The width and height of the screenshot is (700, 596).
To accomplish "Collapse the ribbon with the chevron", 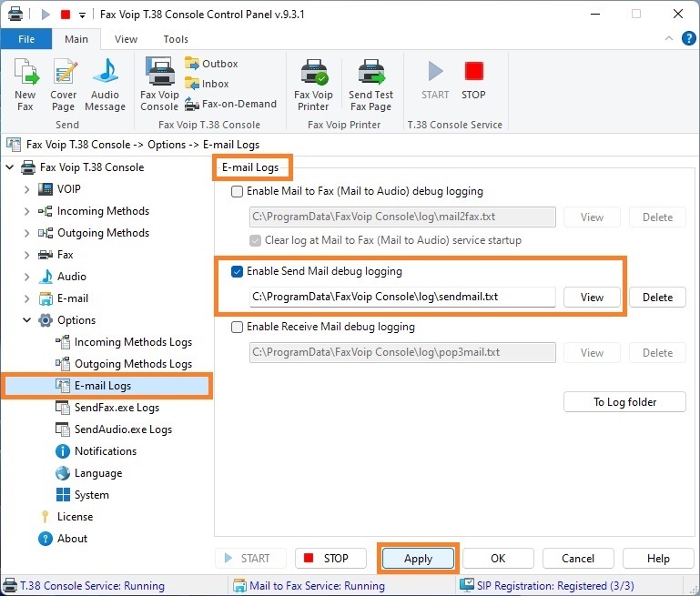I will click(669, 38).
